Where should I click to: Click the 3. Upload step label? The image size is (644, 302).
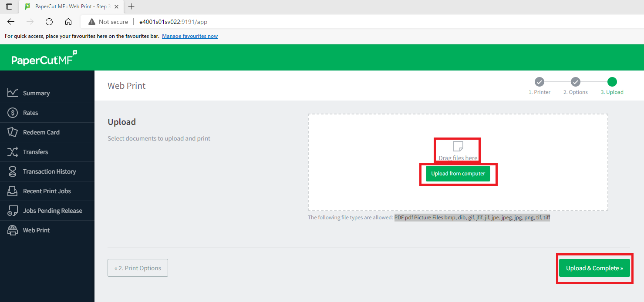(612, 92)
